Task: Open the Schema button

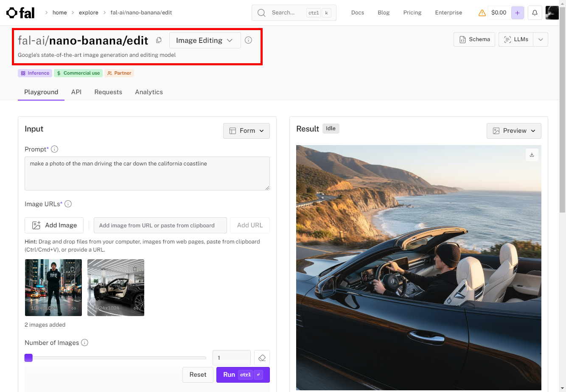Action: pos(474,39)
